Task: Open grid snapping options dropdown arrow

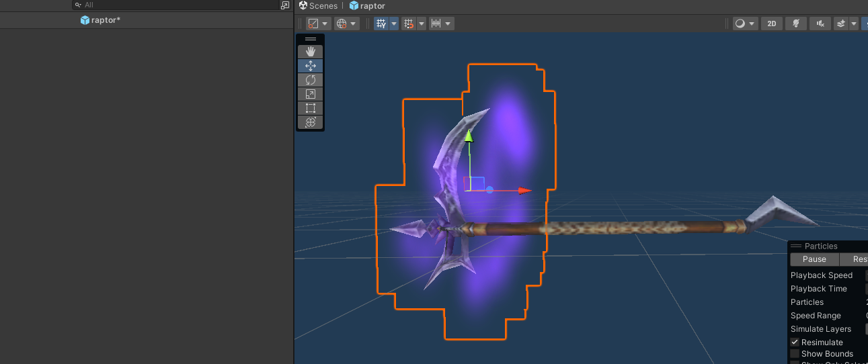Action: [422, 24]
